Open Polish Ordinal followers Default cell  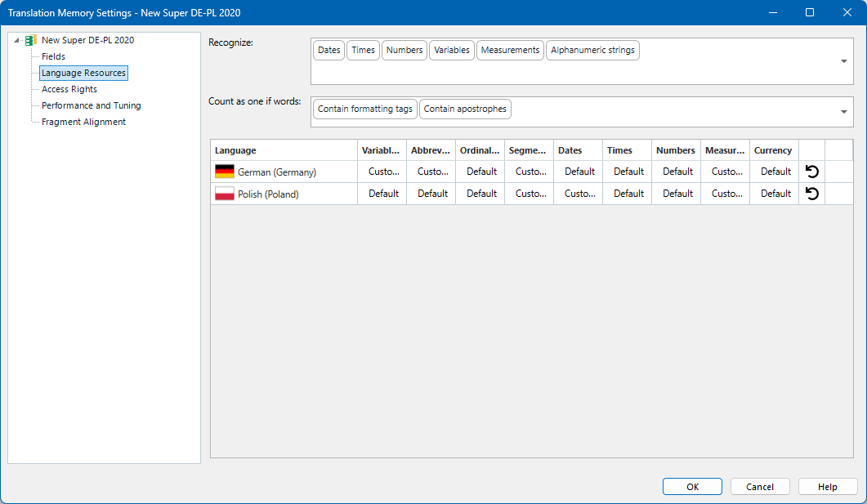pyautogui.click(x=480, y=194)
